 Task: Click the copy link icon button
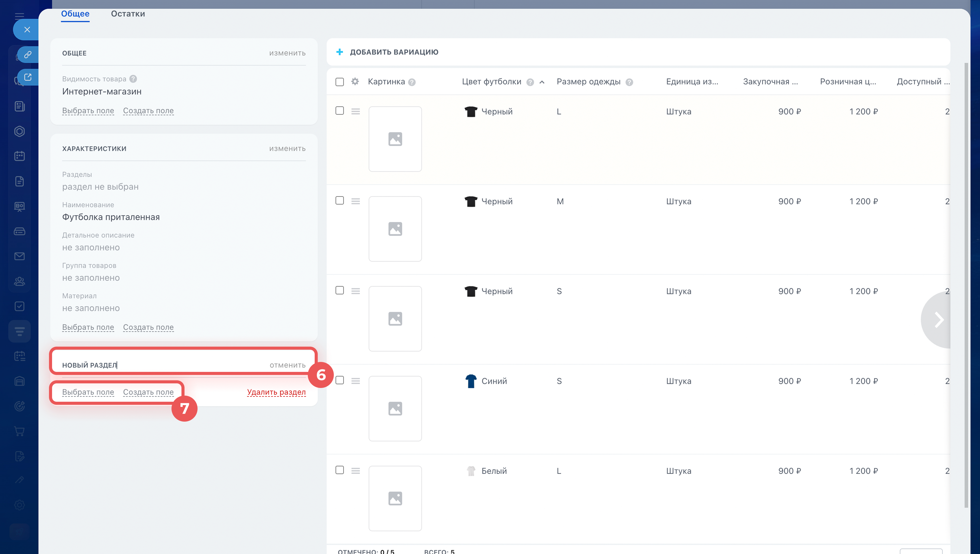(27, 55)
